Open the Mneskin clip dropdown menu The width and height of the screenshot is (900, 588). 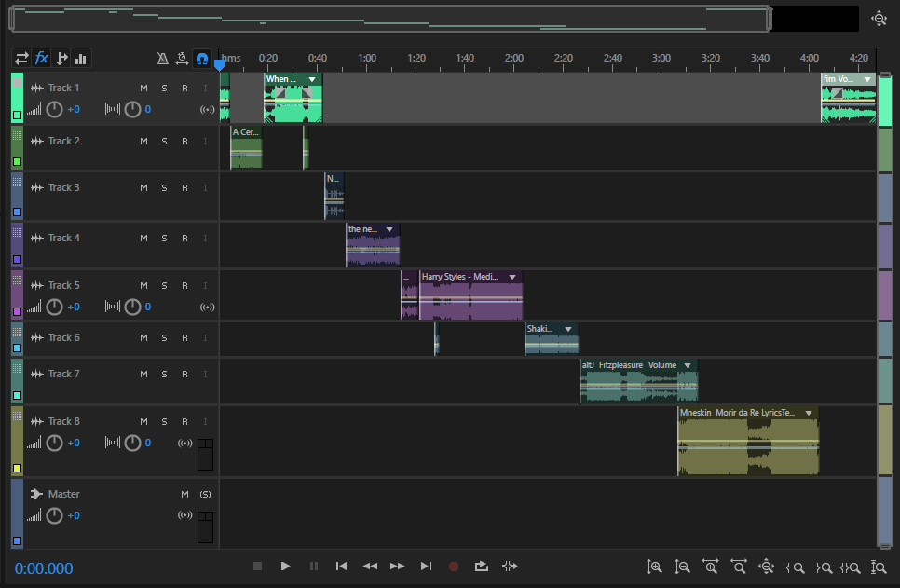click(x=809, y=413)
